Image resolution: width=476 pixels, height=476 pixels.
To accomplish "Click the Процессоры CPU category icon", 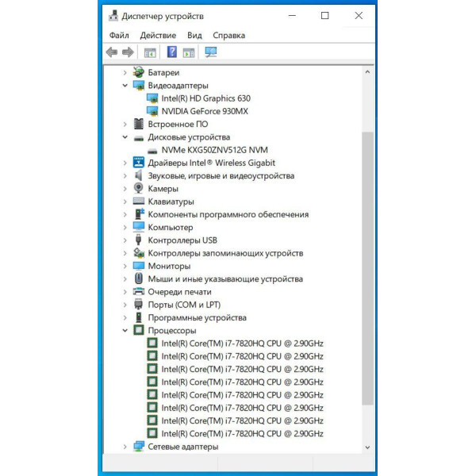I will click(x=139, y=330).
